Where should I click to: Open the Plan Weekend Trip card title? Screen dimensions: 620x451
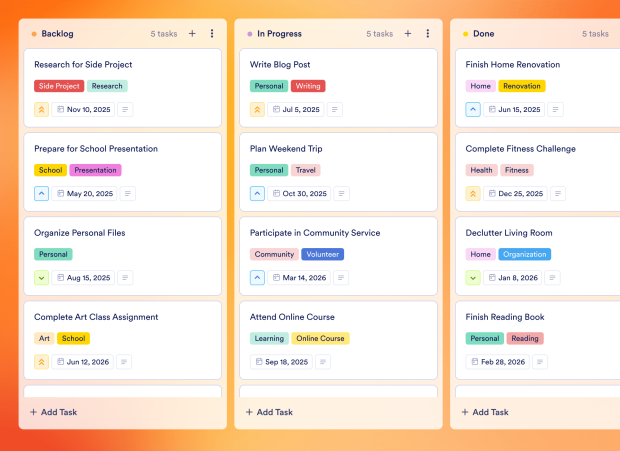[286, 149]
